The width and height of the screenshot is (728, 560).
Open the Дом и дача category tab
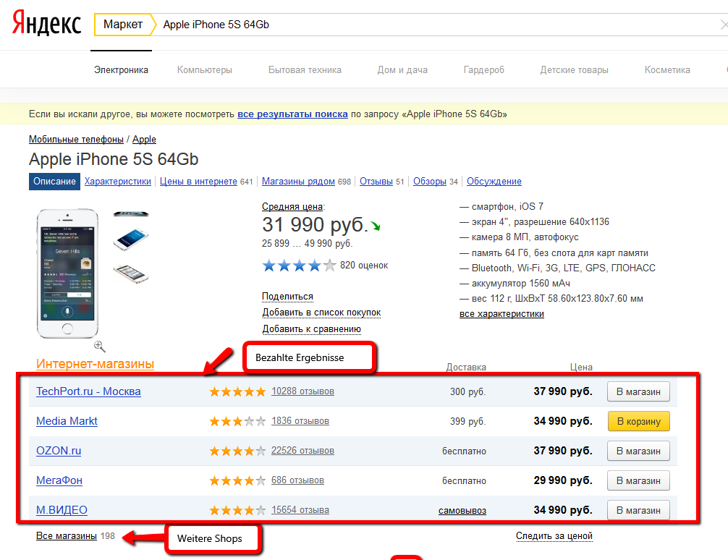(x=402, y=70)
